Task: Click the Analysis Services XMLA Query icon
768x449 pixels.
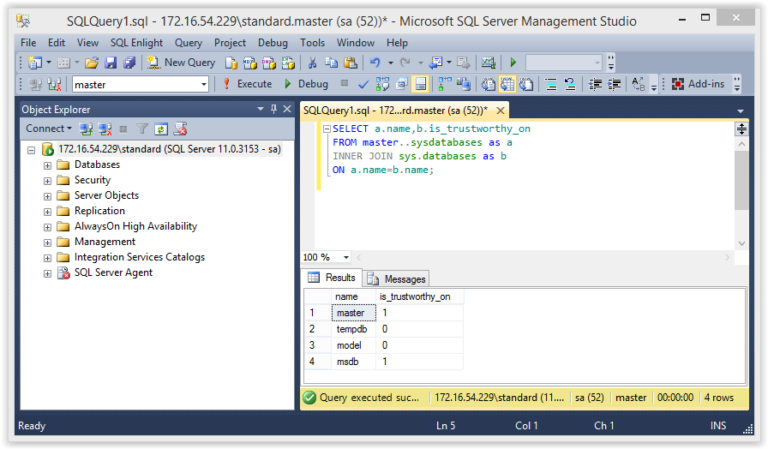Action: tap(288, 63)
